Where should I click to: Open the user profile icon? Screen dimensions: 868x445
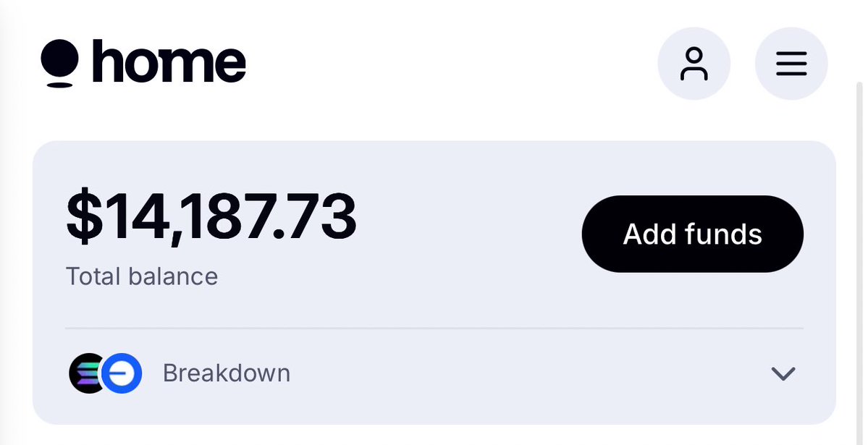coord(694,64)
